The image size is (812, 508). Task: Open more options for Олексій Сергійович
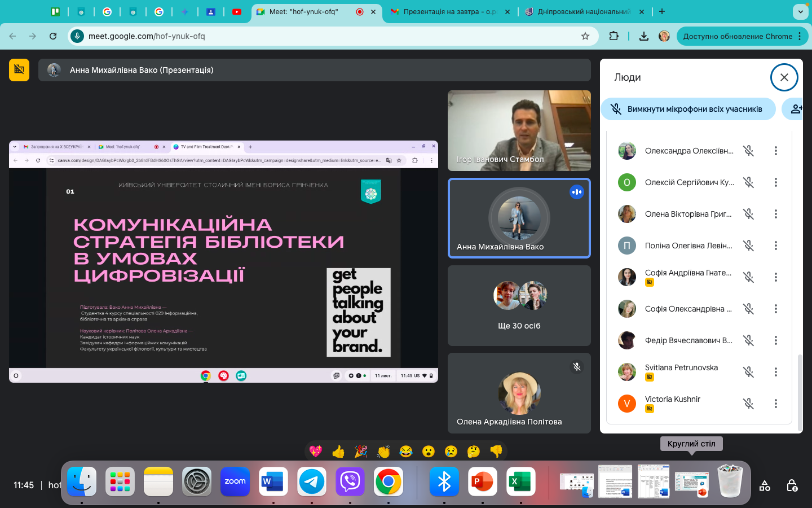pyautogui.click(x=776, y=182)
